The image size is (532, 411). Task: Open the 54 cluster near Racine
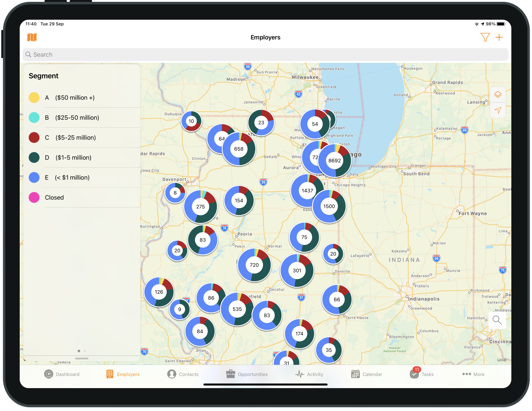tap(315, 124)
